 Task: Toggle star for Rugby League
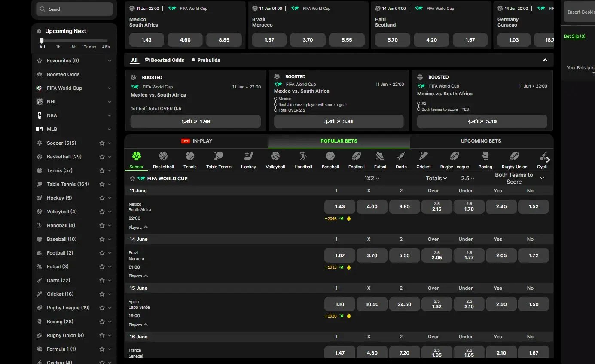pos(102,308)
